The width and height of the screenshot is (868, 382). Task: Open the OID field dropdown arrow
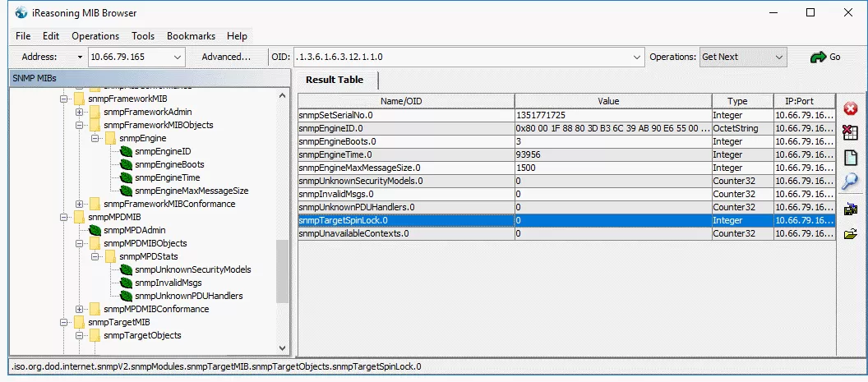tap(638, 57)
